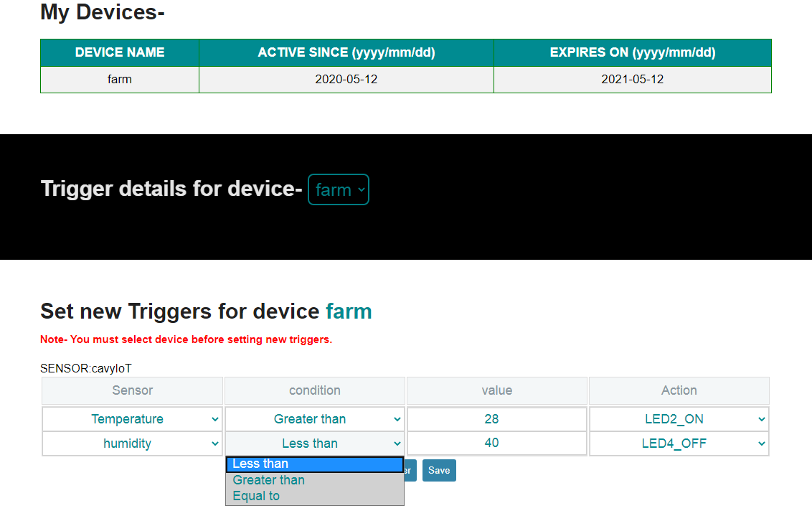Click the value field containing 28

pyautogui.click(x=496, y=419)
